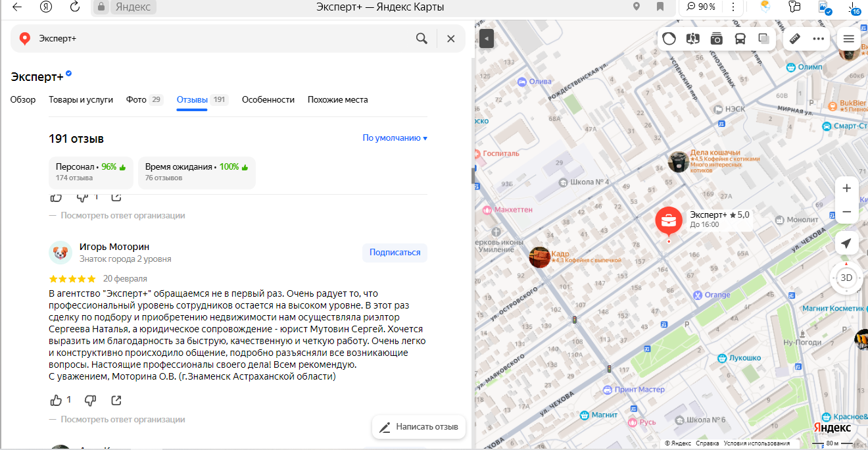Enable street panoramas on the map

692,39
